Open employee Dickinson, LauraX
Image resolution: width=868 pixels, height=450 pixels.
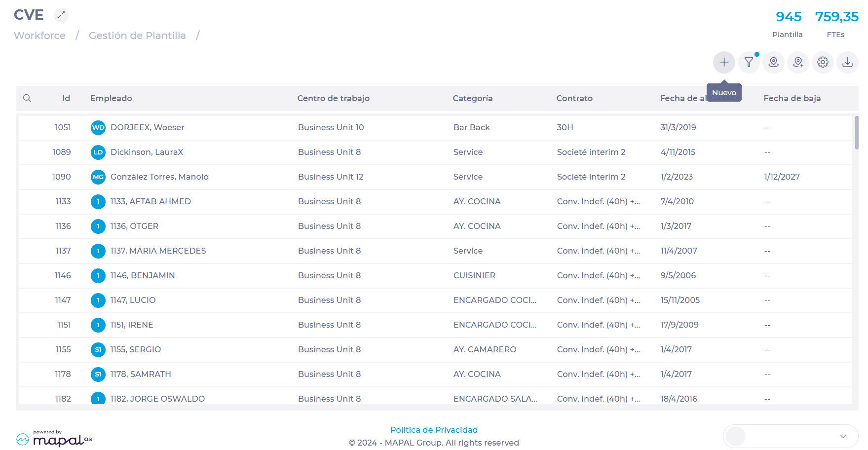[x=147, y=152]
